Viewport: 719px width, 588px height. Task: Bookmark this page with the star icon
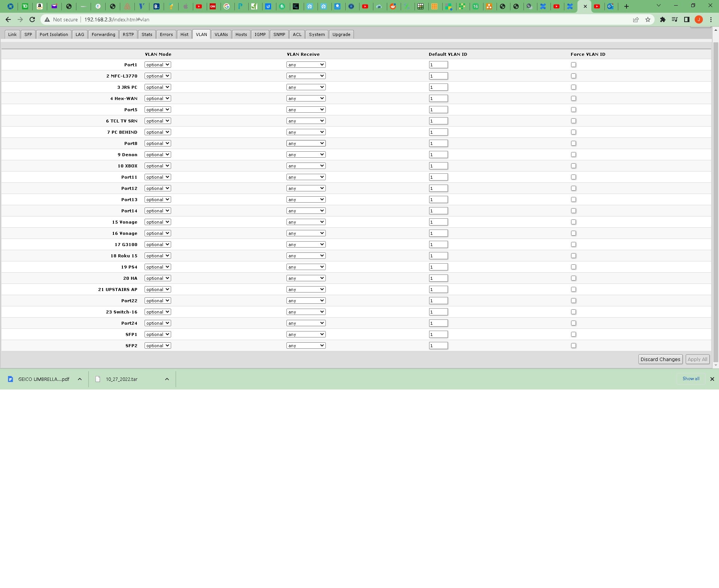(x=648, y=19)
